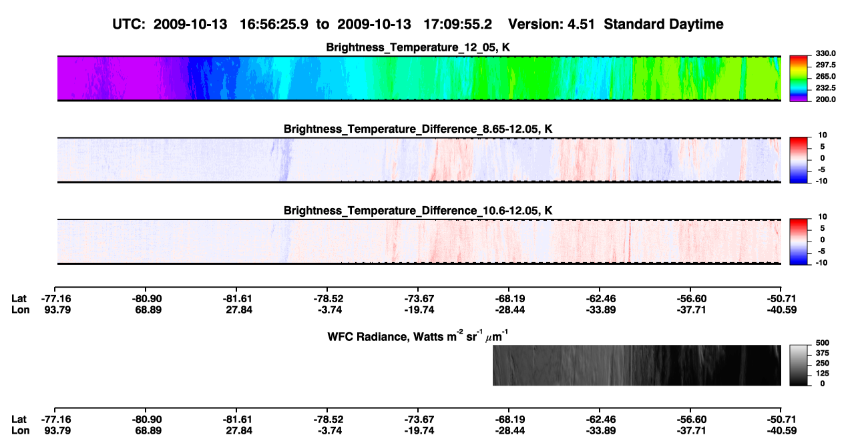Click upper axis tick label -81.61 latitude
This screenshot has width=868, height=445.
[235, 299]
